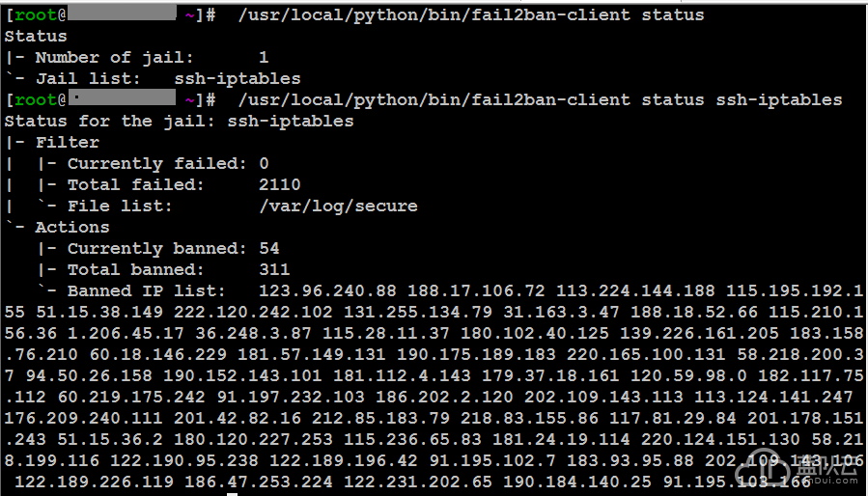Click the 'Filter' section heading
This screenshot has height=496, width=868.
pos(68,142)
